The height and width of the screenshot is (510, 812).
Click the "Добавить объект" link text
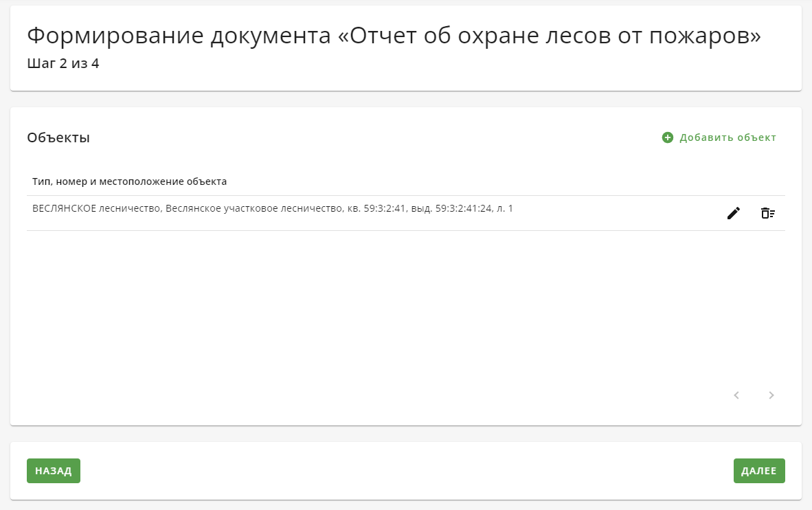point(728,137)
